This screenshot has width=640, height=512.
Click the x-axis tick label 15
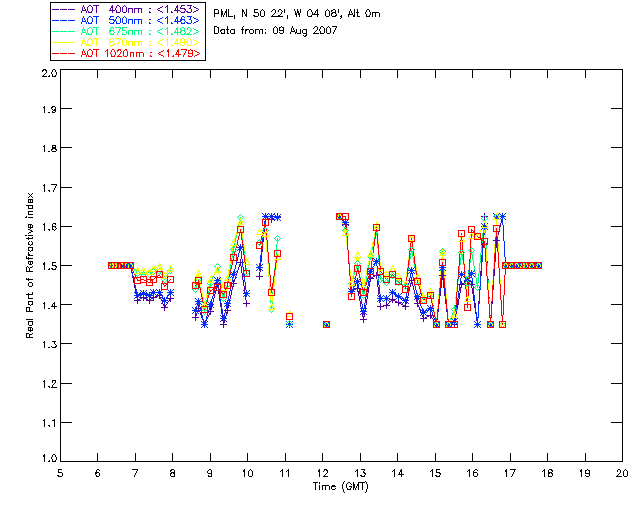tap(435, 473)
